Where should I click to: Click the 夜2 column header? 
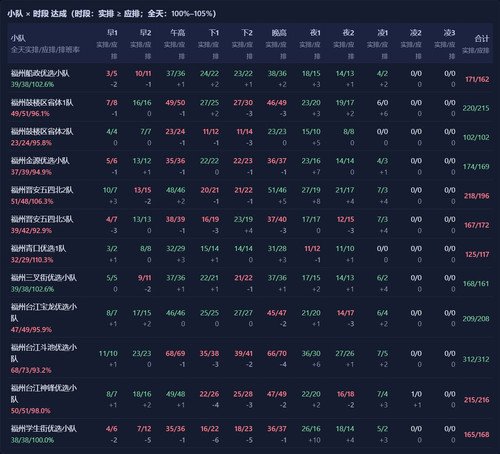tap(349, 33)
